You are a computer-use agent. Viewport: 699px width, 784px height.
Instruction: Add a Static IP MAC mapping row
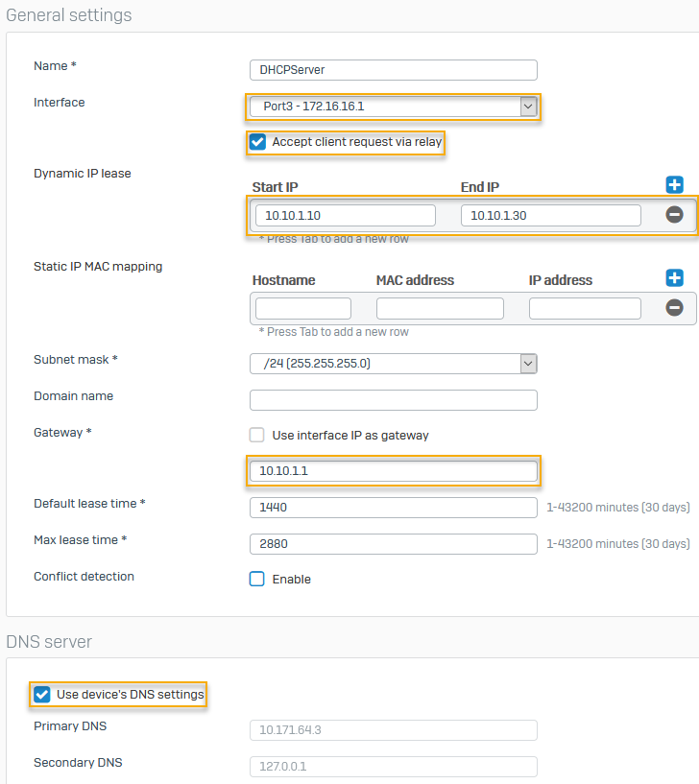pyautogui.click(x=674, y=278)
